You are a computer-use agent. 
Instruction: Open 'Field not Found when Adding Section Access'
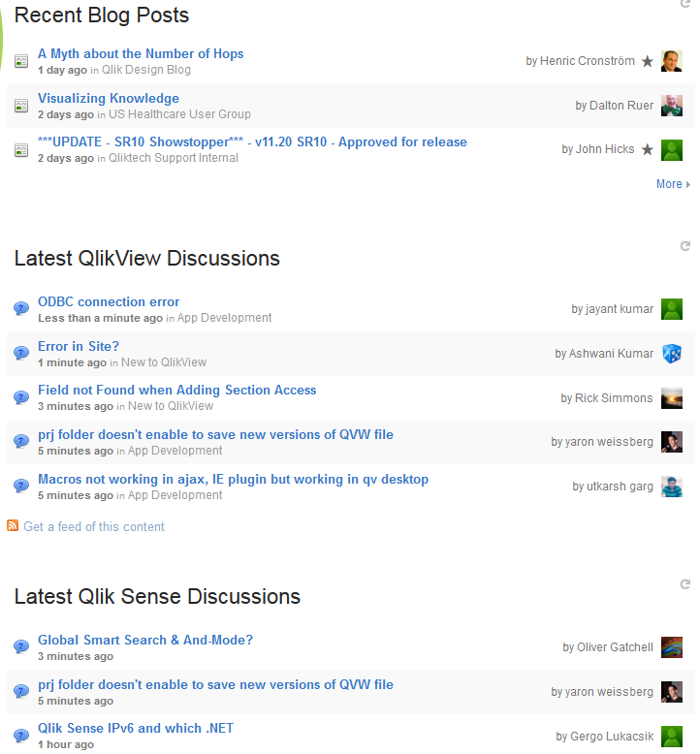tap(177, 390)
